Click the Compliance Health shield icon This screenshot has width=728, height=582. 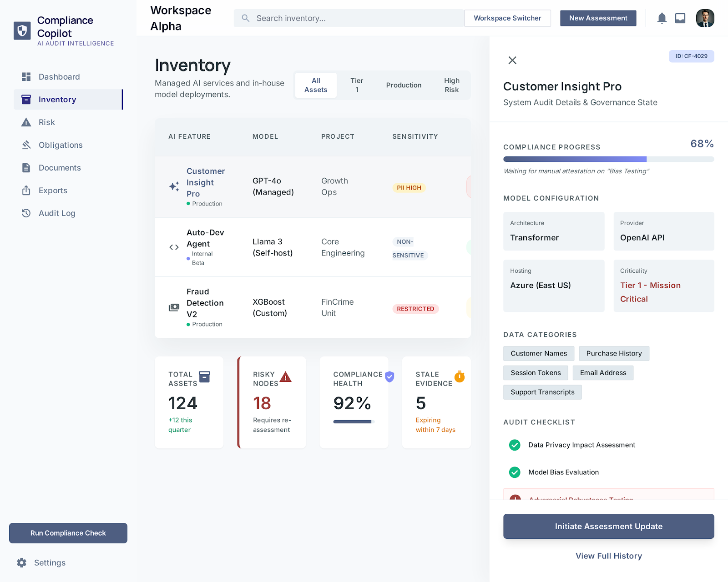[x=389, y=377]
